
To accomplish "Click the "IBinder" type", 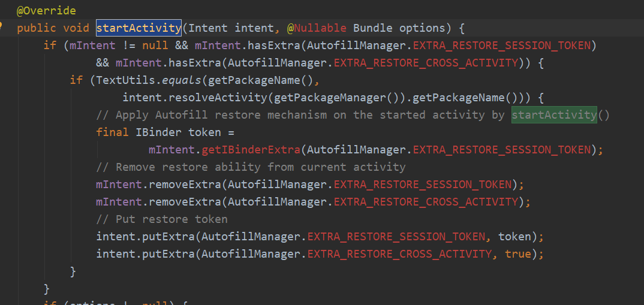I will [158, 132].
